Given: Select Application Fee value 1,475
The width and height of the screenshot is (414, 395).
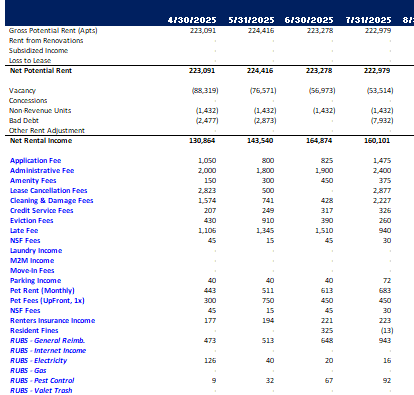Looking at the screenshot, I should [382, 161].
